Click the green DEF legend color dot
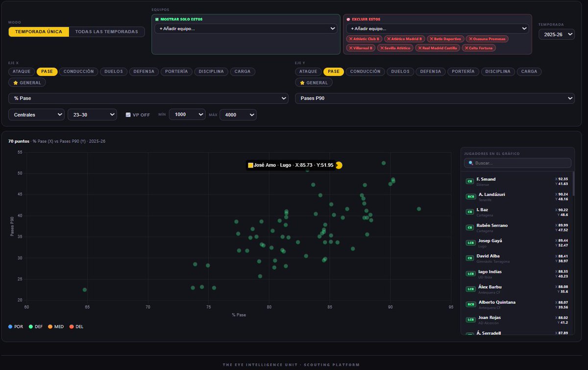588x370 pixels. (x=31, y=326)
